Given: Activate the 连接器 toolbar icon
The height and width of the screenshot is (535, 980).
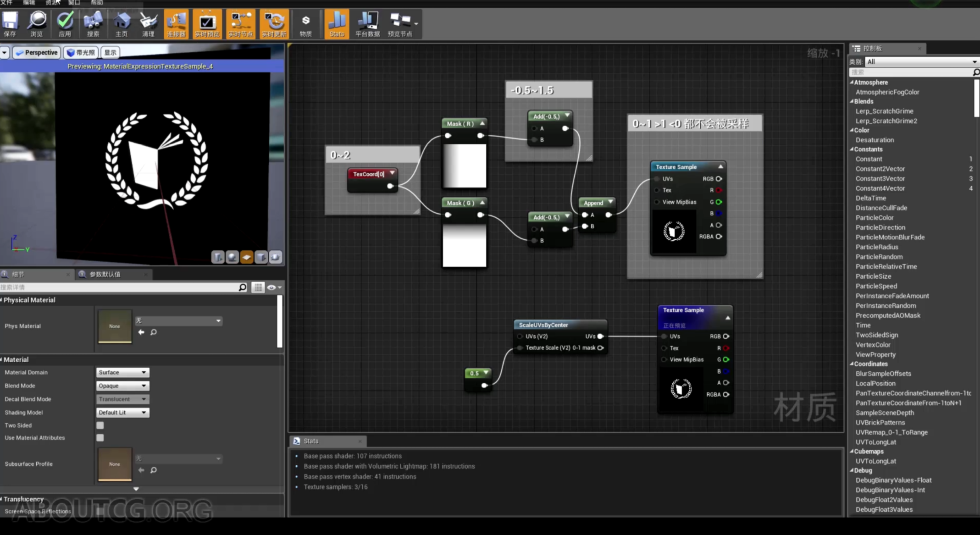Looking at the screenshot, I should (x=176, y=24).
